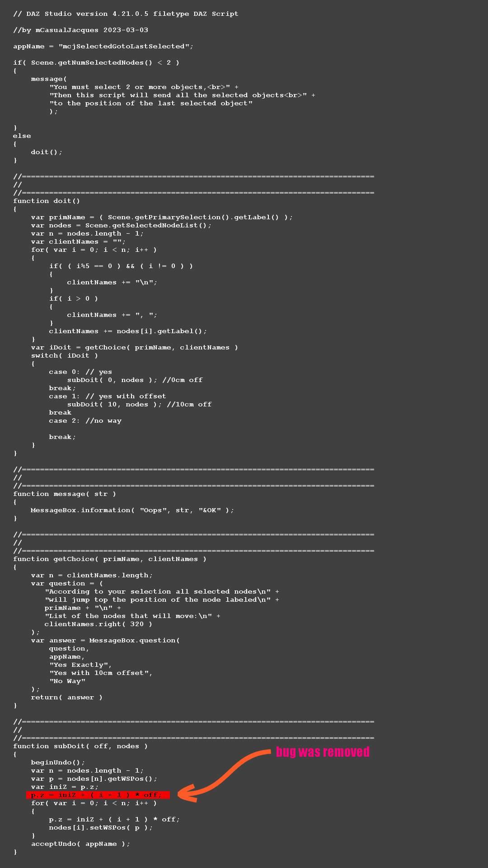Click the acceptUndo( appName ) line
The height and width of the screenshot is (868, 488).
pos(80,844)
